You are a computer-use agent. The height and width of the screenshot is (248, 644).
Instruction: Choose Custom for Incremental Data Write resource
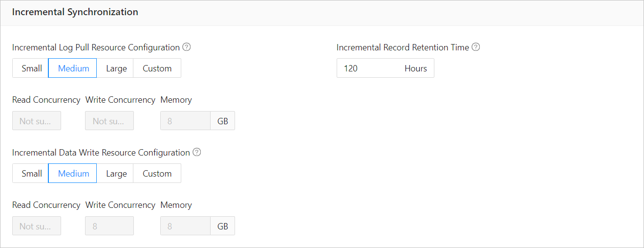click(x=157, y=174)
